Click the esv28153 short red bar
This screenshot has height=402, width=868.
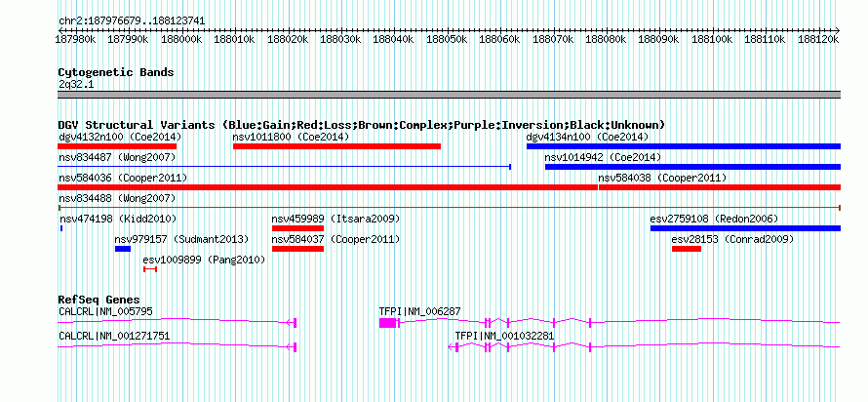pyautogui.click(x=687, y=249)
